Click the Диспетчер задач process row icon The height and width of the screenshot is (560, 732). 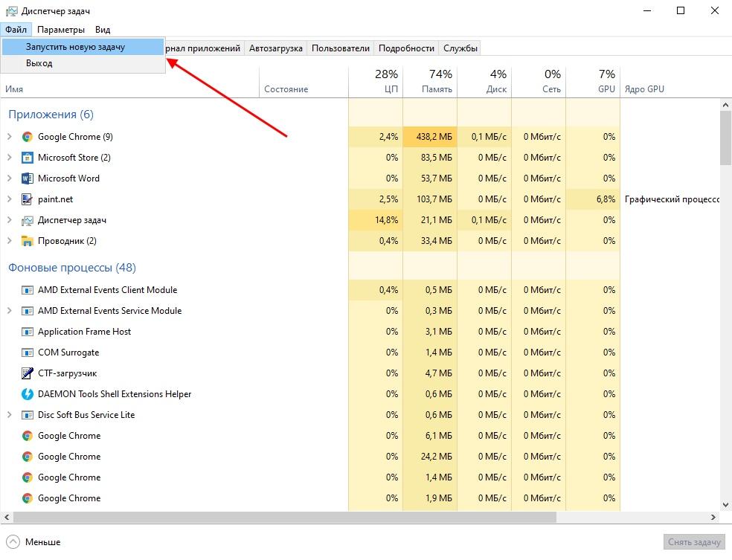[28, 220]
